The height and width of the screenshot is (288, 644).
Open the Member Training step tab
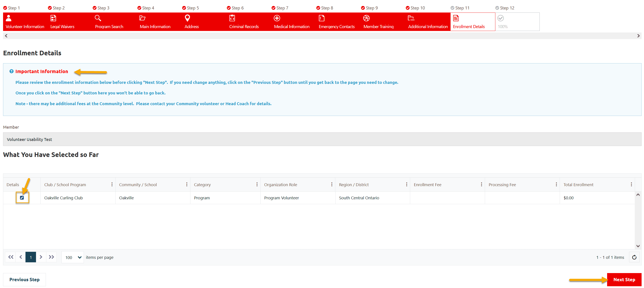pos(383,22)
